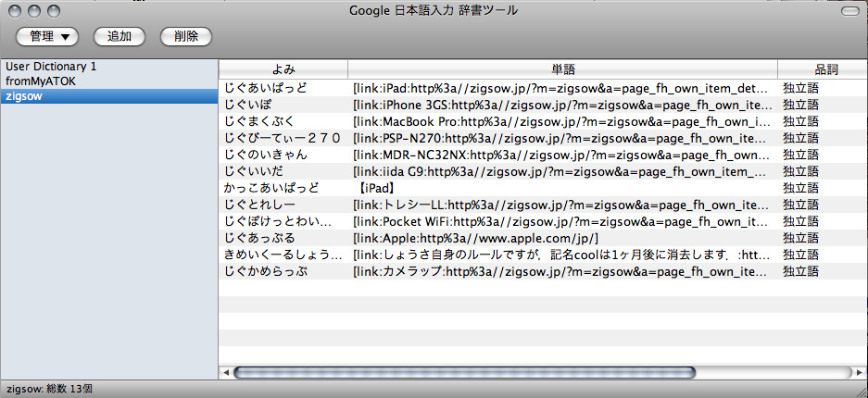The image size is (868, 398).
Task: Click the [link:iPhone 3GS: word cell
Action: pyautogui.click(x=563, y=105)
